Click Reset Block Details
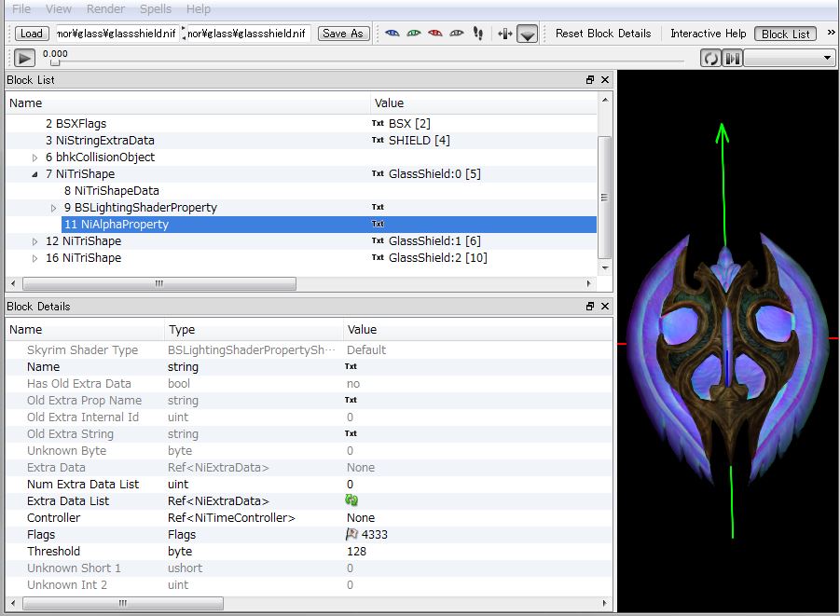The image size is (840, 616). pos(603,34)
